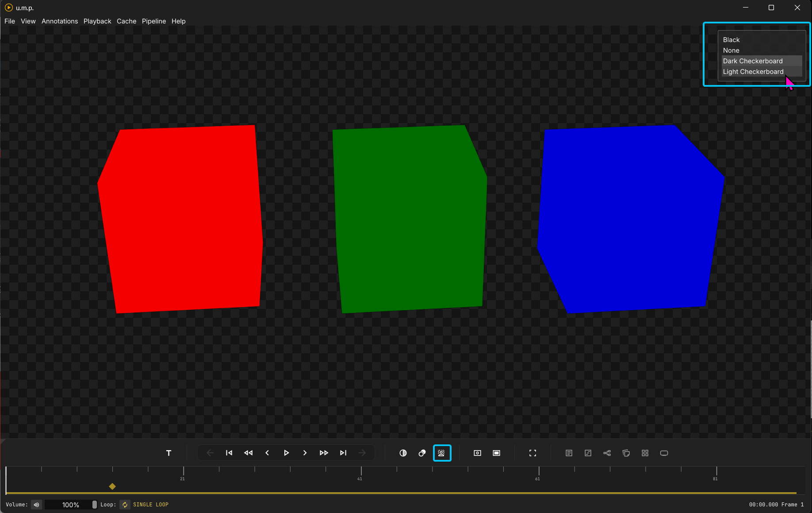
Task: Open the half-circle contrast tool
Action: (x=403, y=453)
